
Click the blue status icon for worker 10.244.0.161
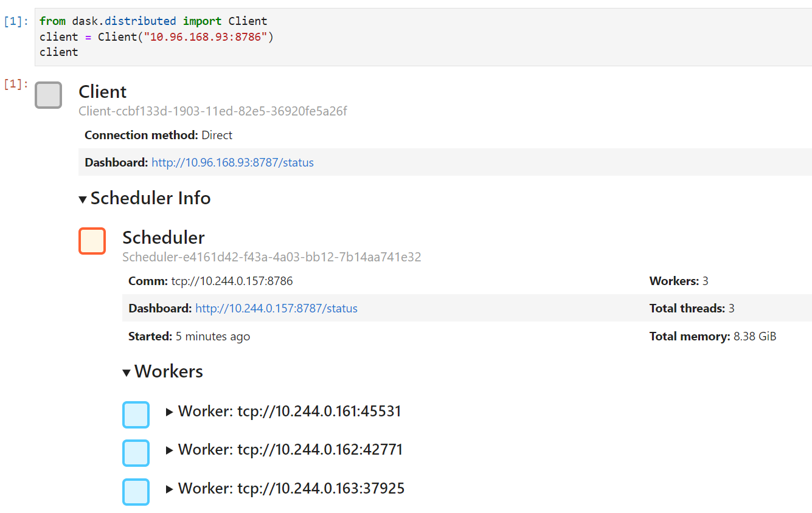(x=136, y=415)
